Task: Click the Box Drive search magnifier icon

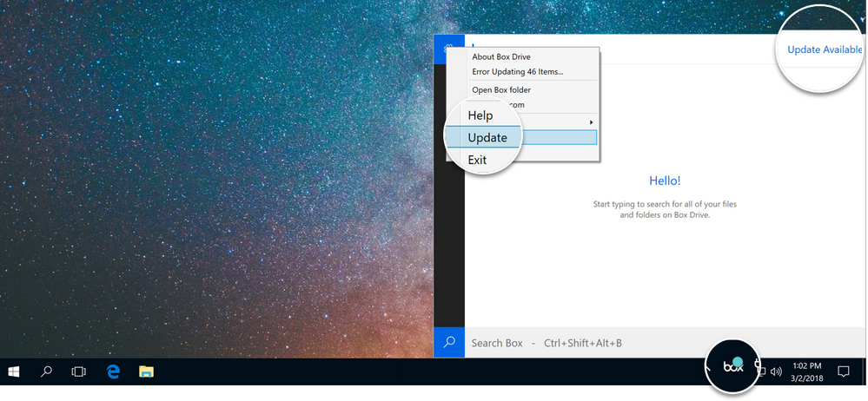Action: click(449, 342)
